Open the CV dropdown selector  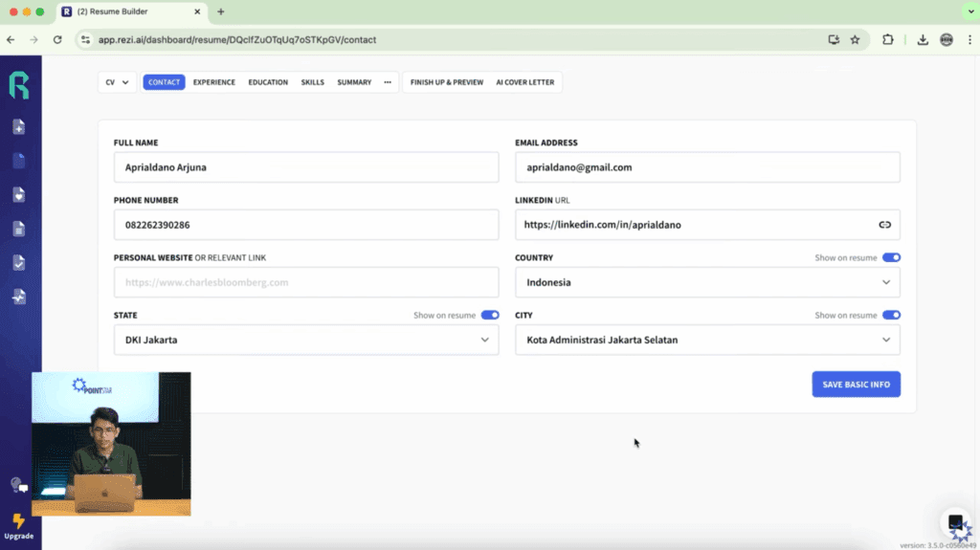(x=117, y=82)
